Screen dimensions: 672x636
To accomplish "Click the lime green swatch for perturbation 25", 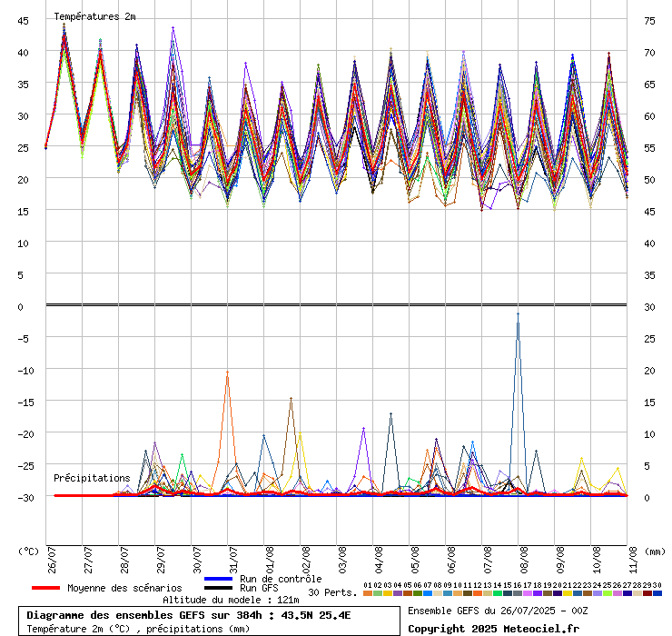I will pyautogui.click(x=607, y=593).
